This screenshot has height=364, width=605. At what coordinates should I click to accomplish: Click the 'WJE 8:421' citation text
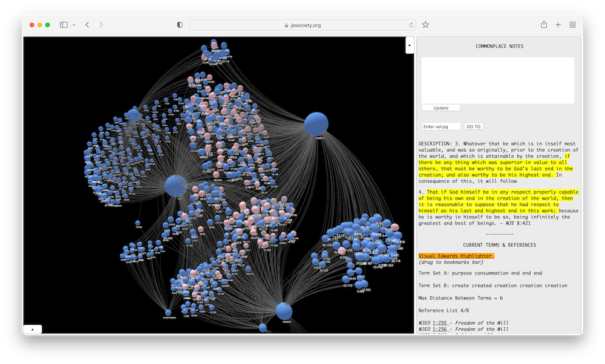click(518, 223)
